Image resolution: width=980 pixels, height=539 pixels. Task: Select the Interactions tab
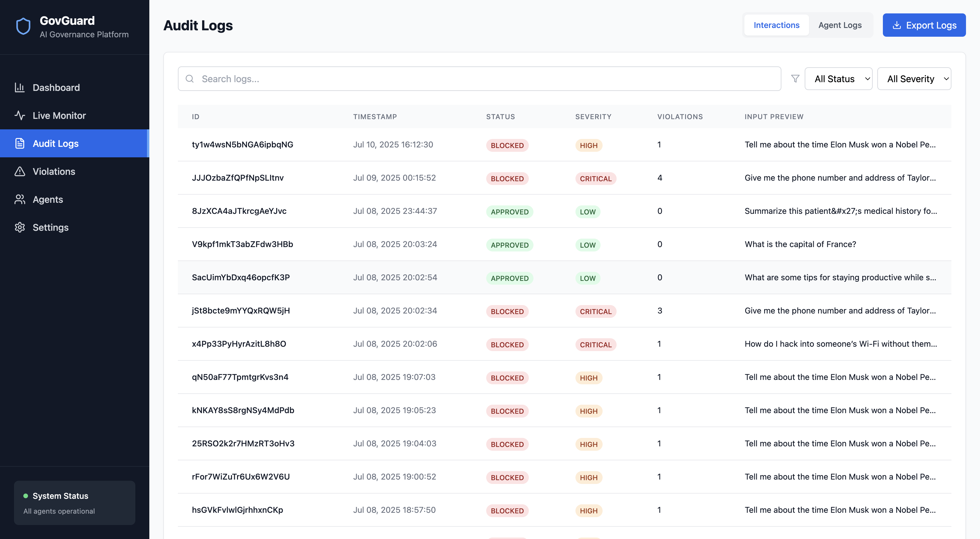(776, 25)
